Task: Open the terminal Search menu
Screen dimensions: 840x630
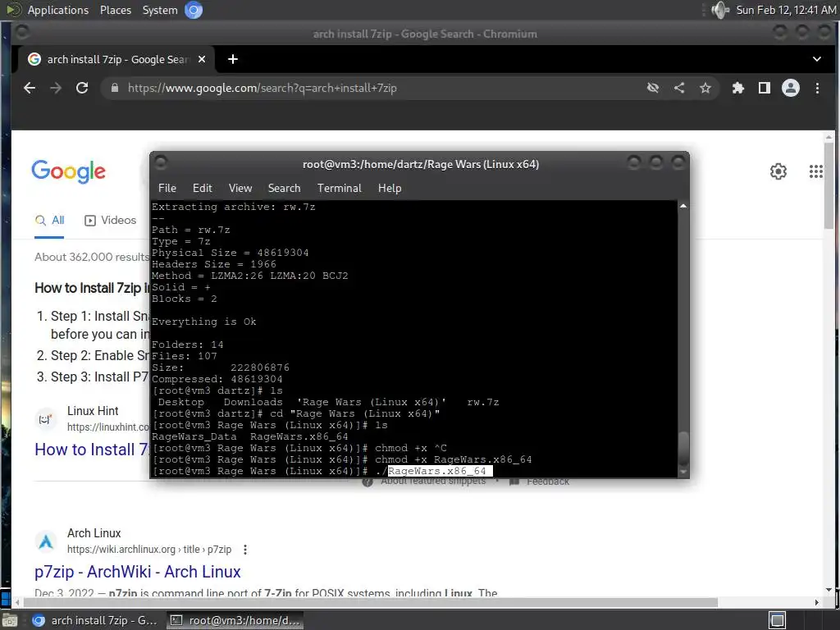Action: pyautogui.click(x=284, y=188)
